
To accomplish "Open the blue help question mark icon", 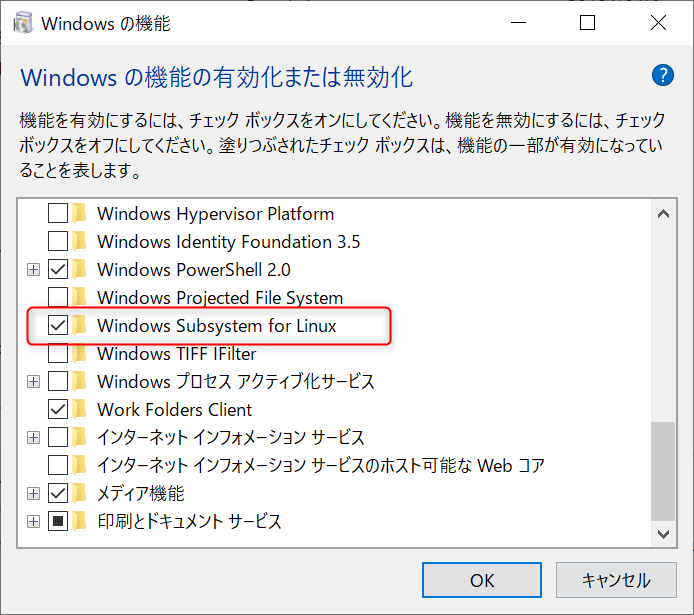I will pos(663,75).
